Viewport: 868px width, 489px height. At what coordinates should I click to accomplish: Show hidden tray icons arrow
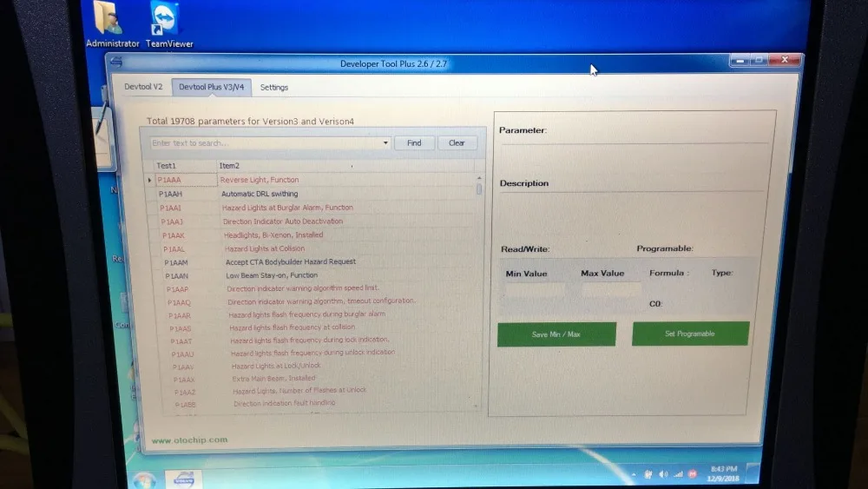coord(634,474)
